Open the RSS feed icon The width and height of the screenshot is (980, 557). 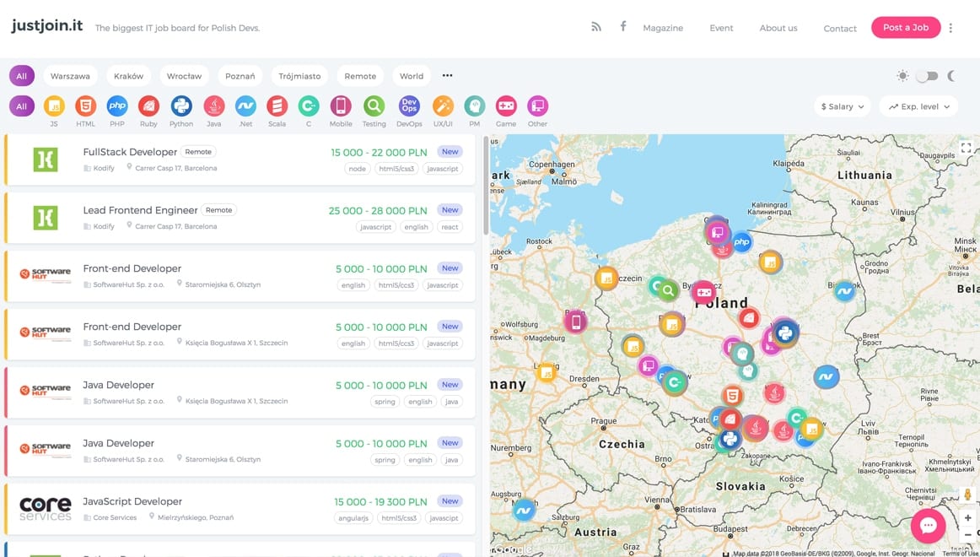596,27
